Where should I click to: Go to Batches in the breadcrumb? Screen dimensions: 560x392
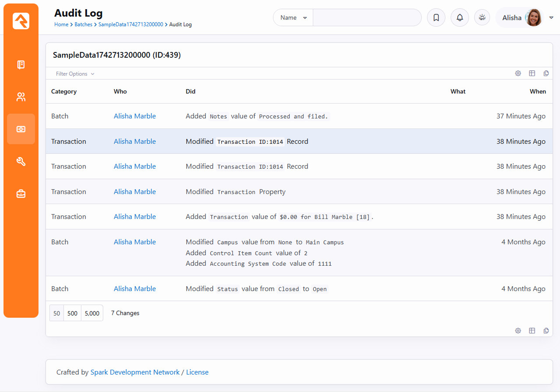click(x=83, y=24)
